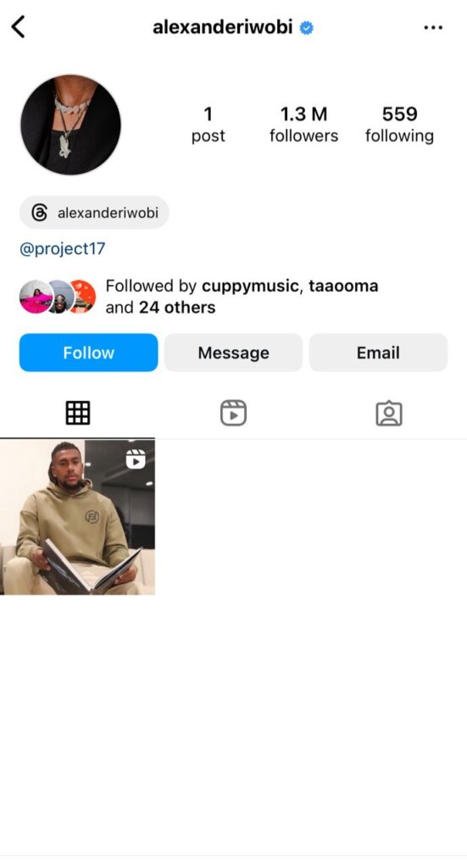Open the hoodie reel post thumbnail
This screenshot has height=868, width=467.
(77, 517)
